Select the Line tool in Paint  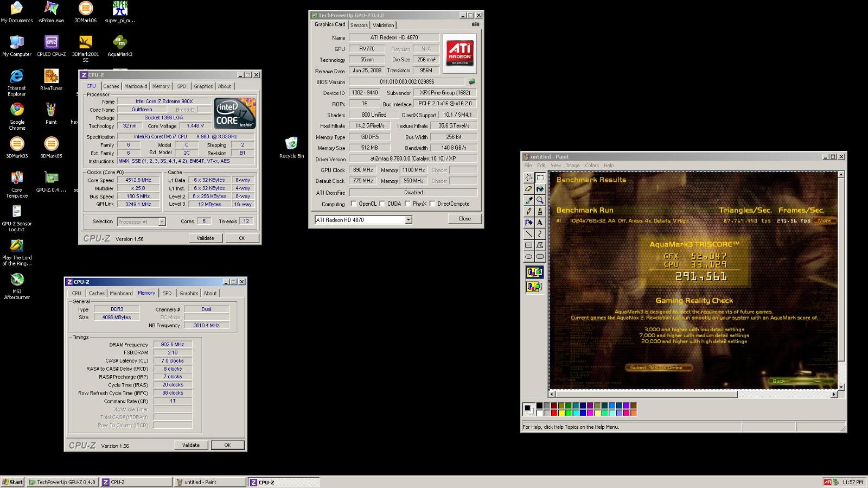528,234
